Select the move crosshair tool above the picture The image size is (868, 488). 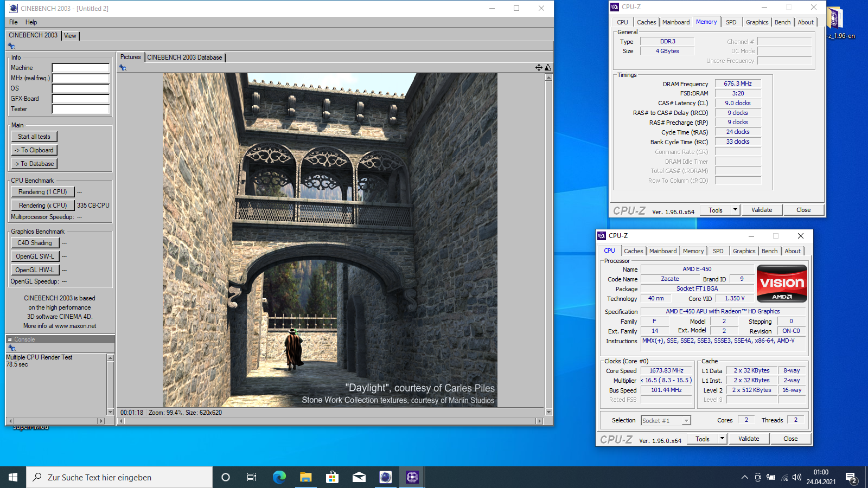(x=539, y=67)
